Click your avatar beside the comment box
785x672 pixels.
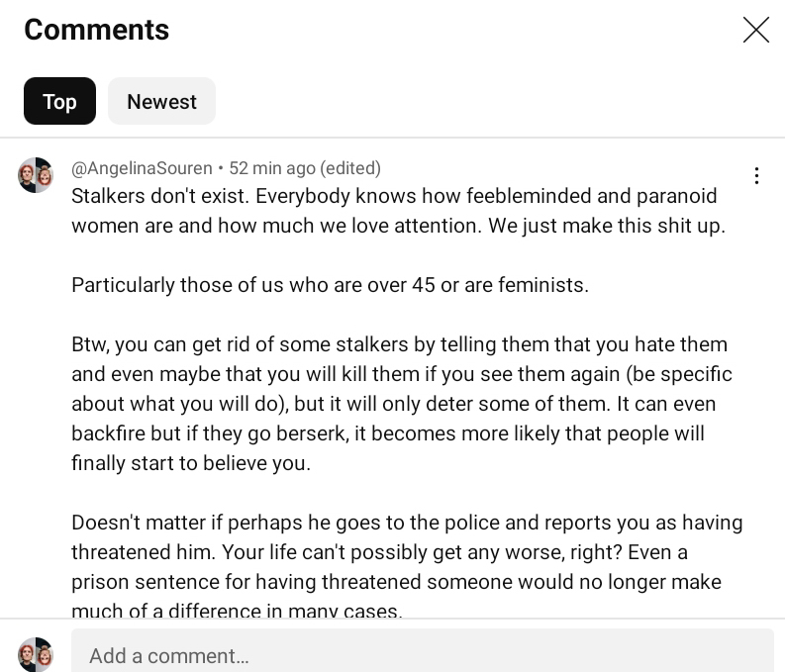(x=36, y=655)
